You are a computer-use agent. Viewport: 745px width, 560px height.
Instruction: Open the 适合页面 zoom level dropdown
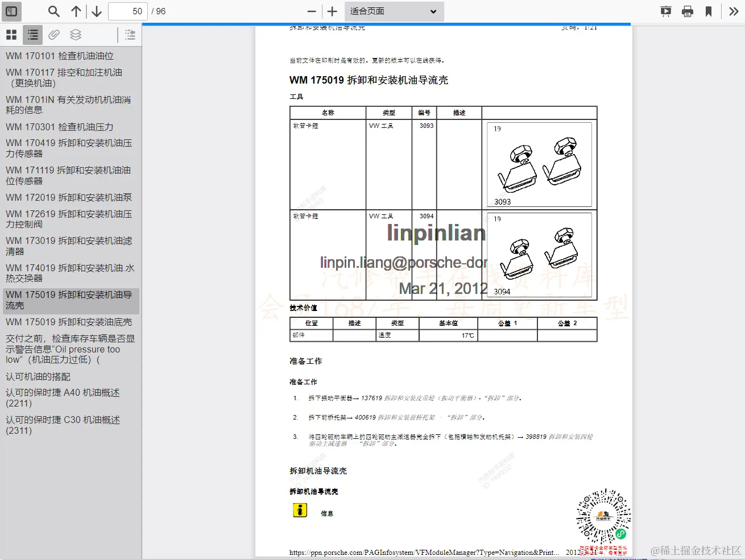tap(394, 11)
